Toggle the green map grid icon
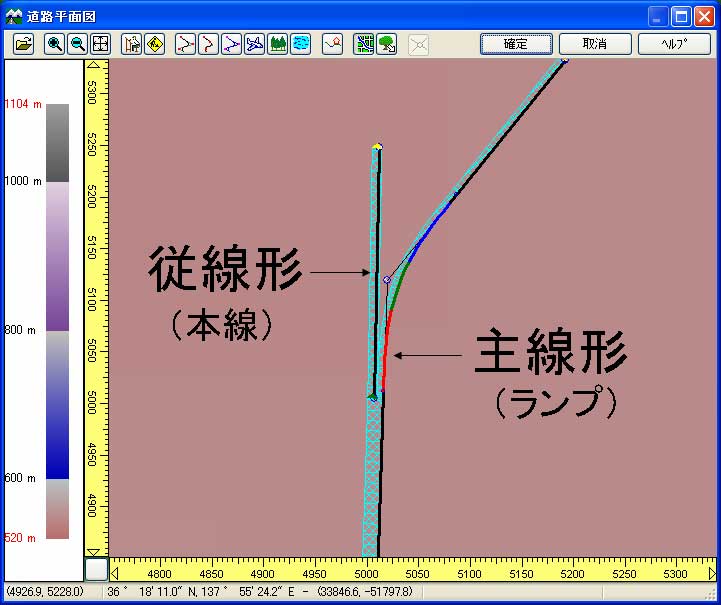Image resolution: width=721 pixels, height=605 pixels. pyautogui.click(x=364, y=44)
